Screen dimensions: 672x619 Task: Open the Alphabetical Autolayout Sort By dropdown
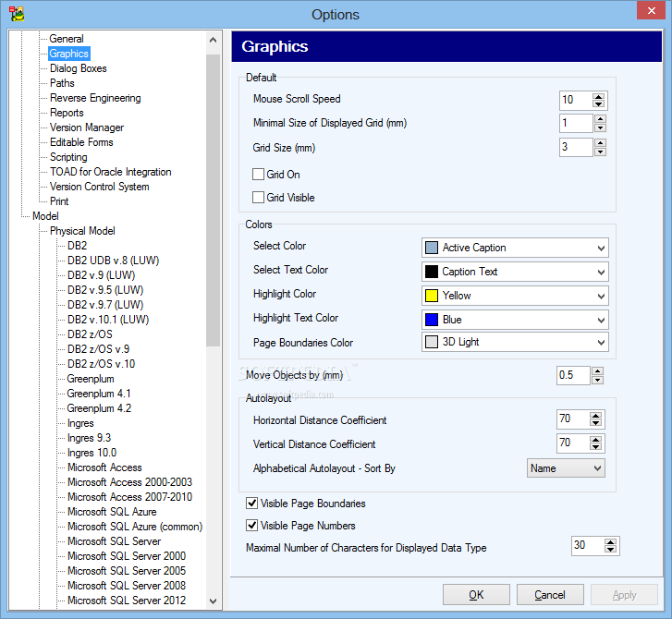[x=566, y=468]
